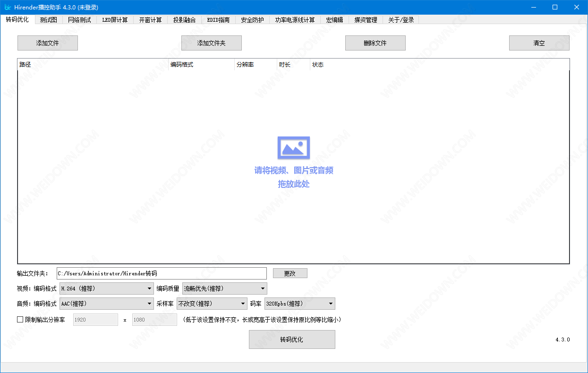Image resolution: width=588 pixels, height=373 pixels.
Task: Open the 测试图 tab
Action: tap(49, 20)
